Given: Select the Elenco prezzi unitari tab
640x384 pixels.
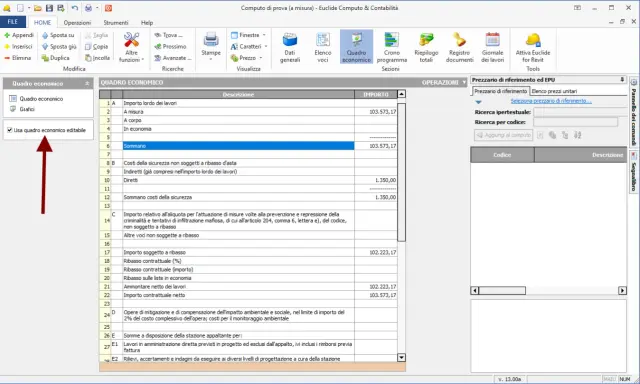Looking at the screenshot, I should click(554, 91).
